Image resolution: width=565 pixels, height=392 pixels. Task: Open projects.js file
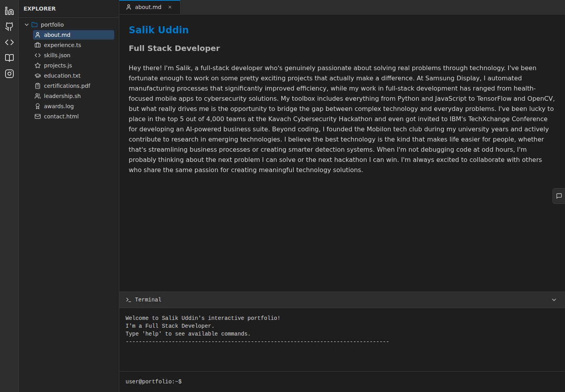(x=73, y=65)
